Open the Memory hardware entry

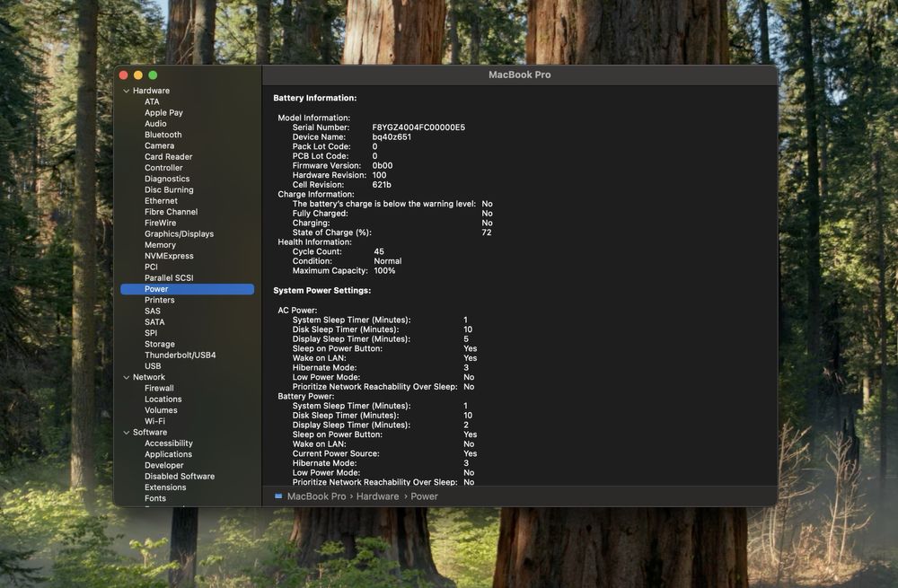[x=160, y=244]
